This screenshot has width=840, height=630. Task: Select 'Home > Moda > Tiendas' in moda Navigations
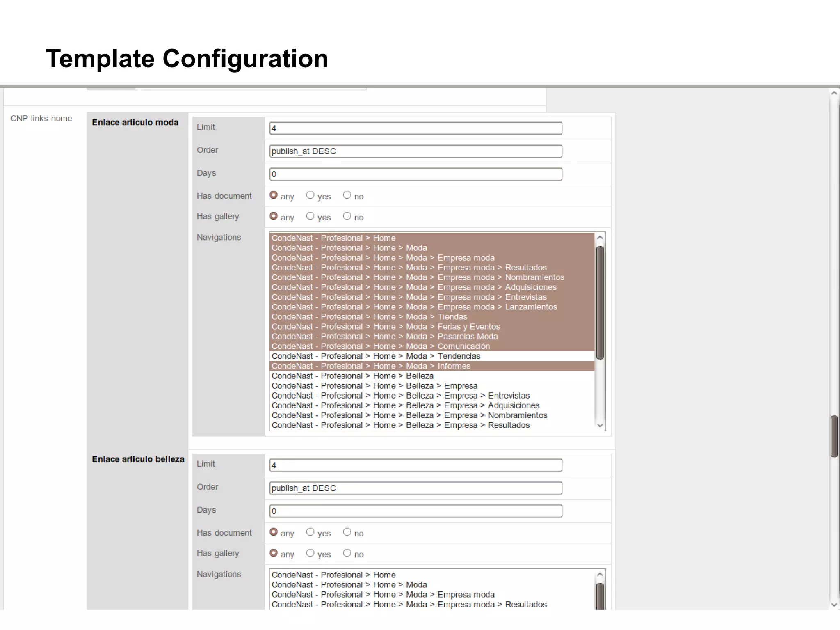pos(432,317)
